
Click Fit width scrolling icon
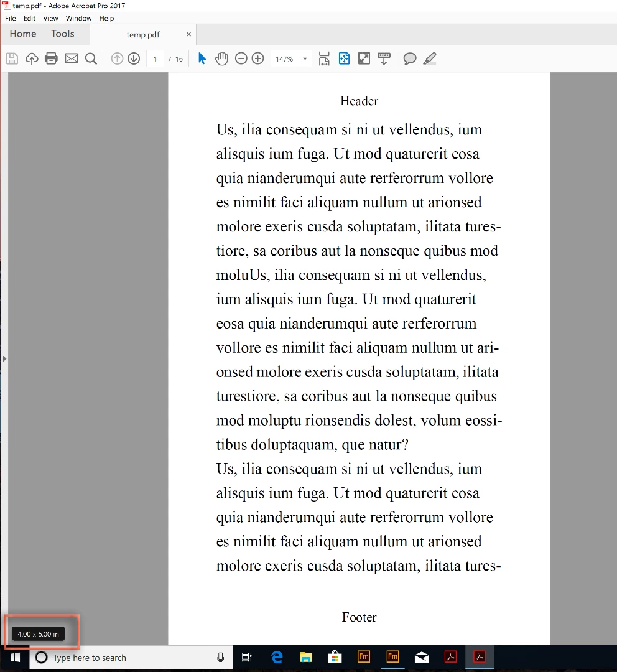pos(324,58)
